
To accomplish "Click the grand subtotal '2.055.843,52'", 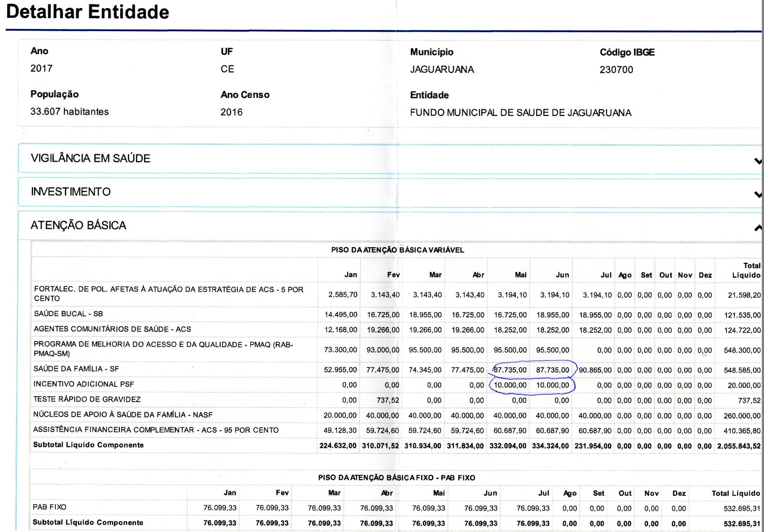I will [739, 447].
